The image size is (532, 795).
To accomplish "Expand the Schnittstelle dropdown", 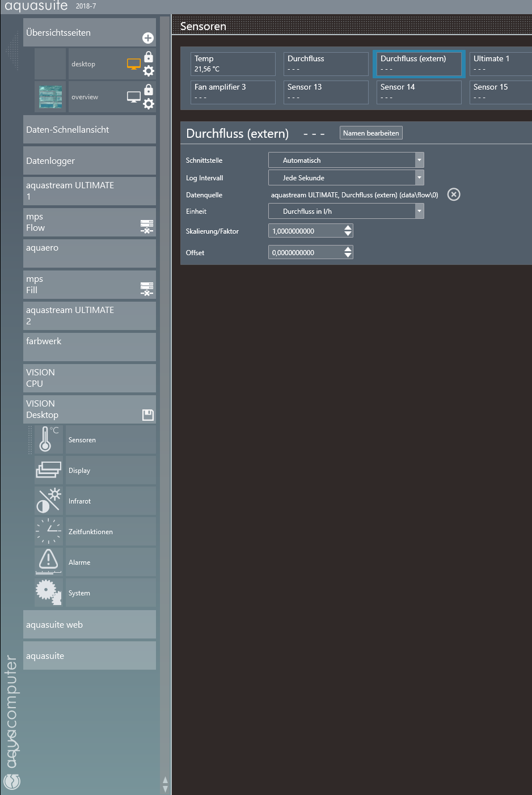I will [420, 160].
